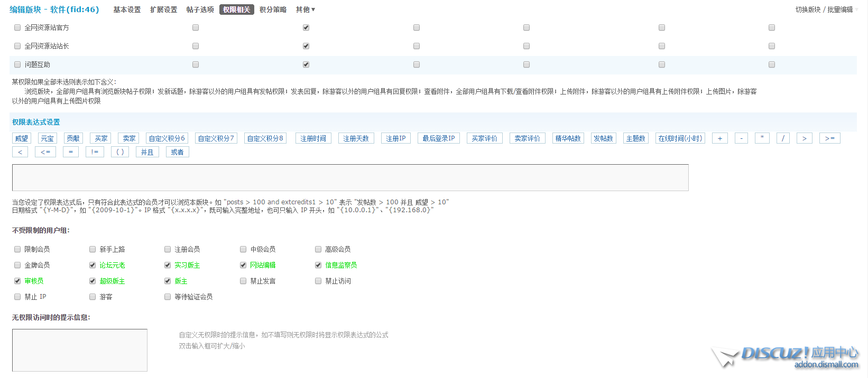
Task: Insert the + operator into the expression
Action: click(719, 138)
